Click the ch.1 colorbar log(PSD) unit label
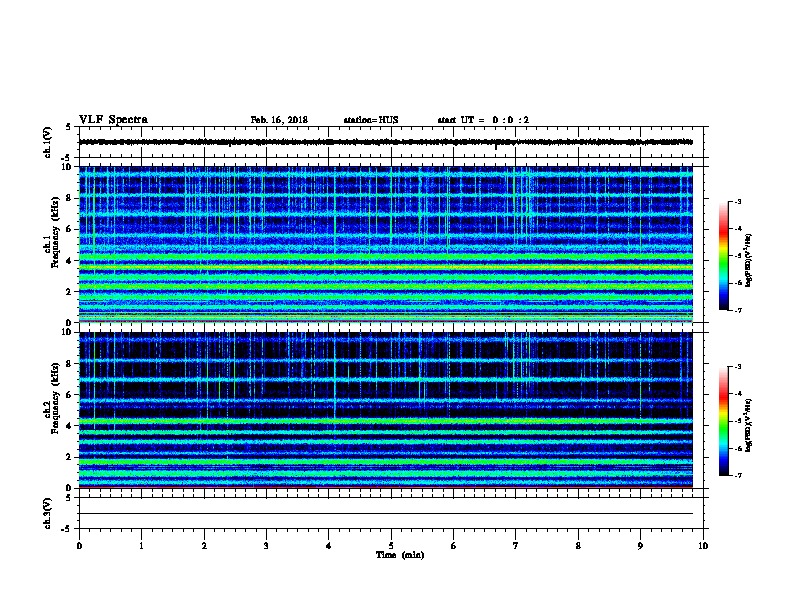The width and height of the screenshot is (792, 612). pyautogui.click(x=749, y=261)
